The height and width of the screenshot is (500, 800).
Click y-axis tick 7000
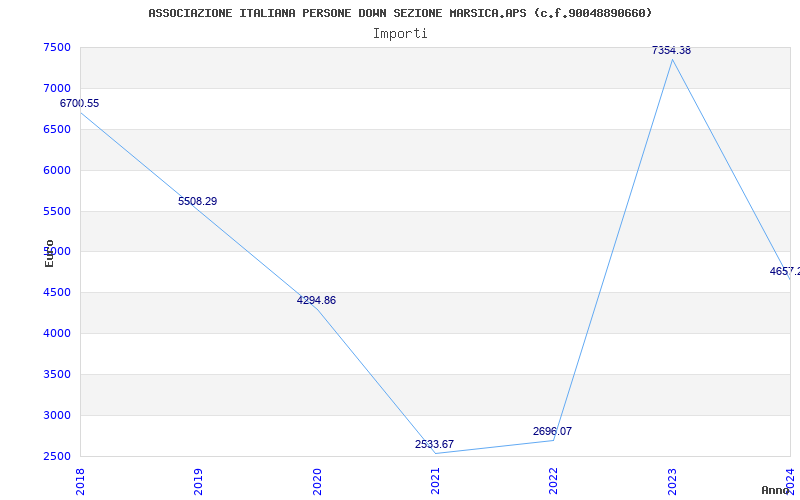click(x=57, y=89)
